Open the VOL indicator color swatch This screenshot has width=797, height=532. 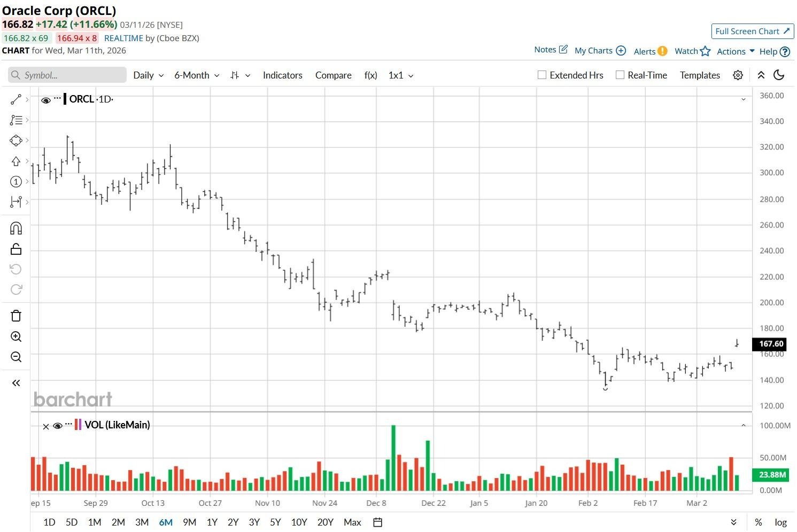(x=78, y=425)
